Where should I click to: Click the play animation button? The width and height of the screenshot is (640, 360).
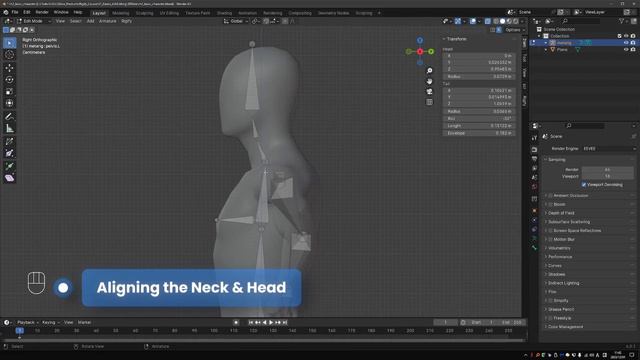tap(271, 322)
